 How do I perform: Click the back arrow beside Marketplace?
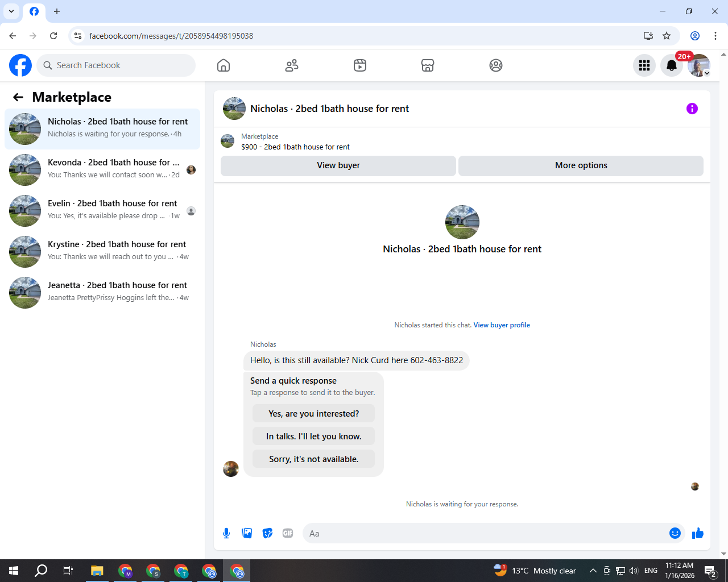point(18,97)
